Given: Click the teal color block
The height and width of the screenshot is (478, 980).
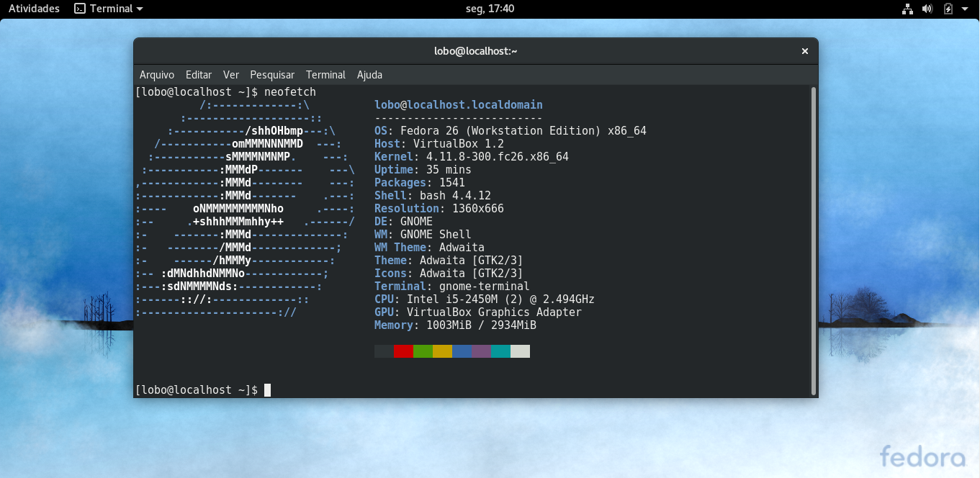Looking at the screenshot, I should point(500,351).
